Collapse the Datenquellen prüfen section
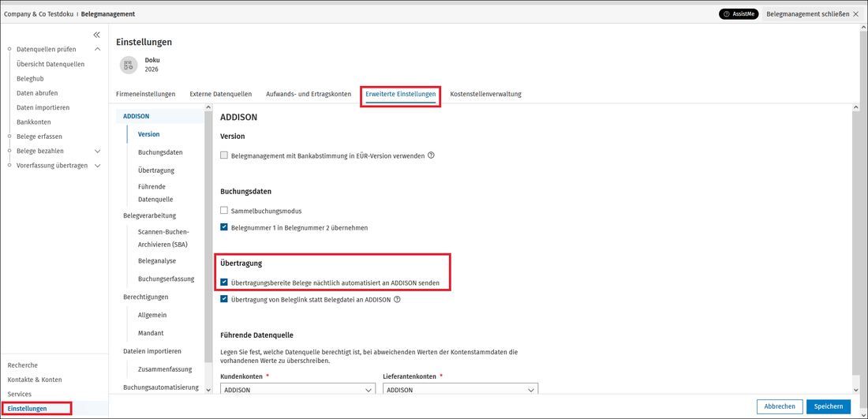Screen dimensions: 868x419 [x=98, y=49]
